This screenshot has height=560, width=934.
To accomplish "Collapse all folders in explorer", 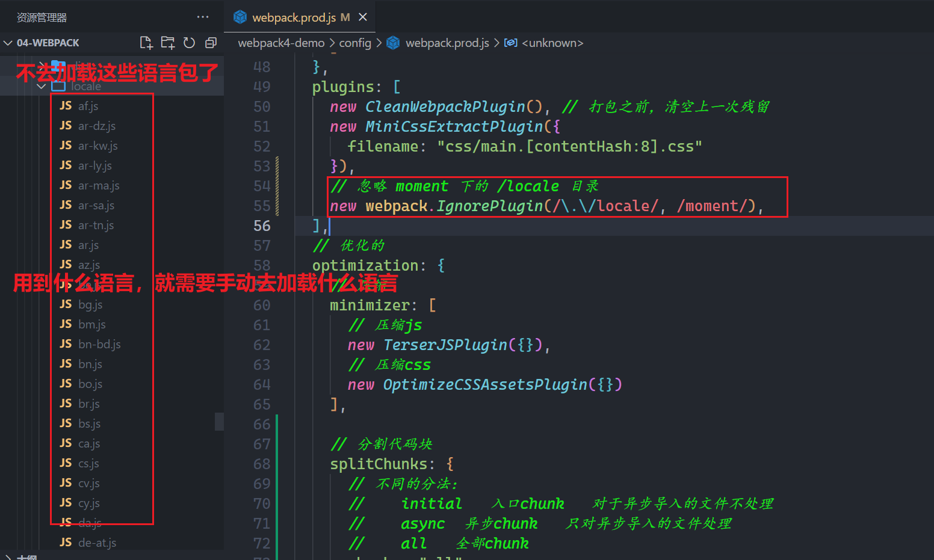I will pyautogui.click(x=211, y=43).
